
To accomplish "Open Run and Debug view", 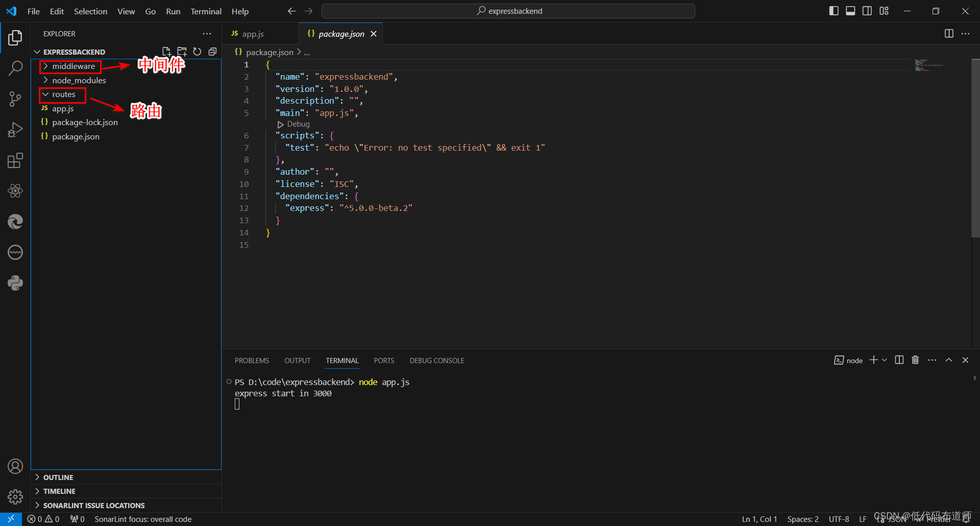I will click(x=15, y=130).
